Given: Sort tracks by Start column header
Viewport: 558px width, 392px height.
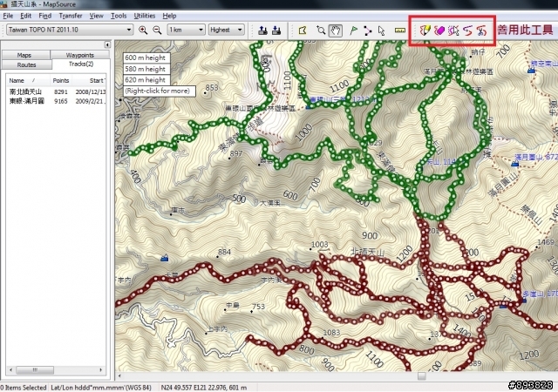Looking at the screenshot, I should 89,80.
